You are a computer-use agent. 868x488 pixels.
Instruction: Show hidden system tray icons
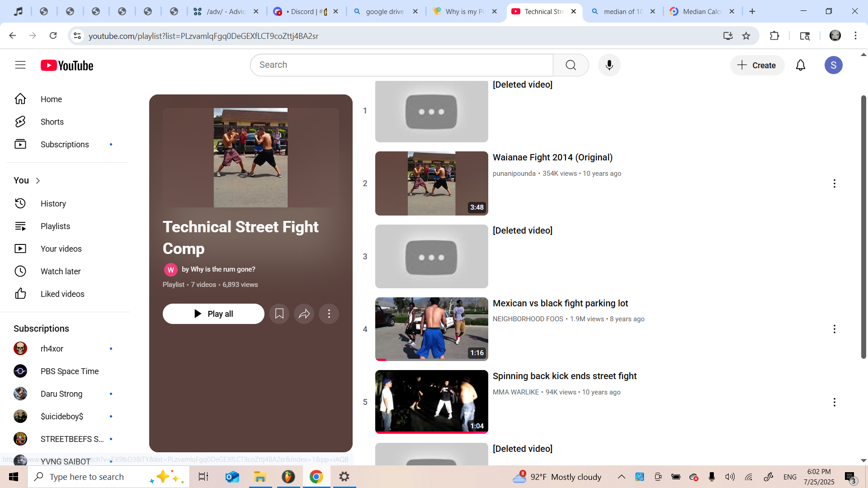point(622,477)
